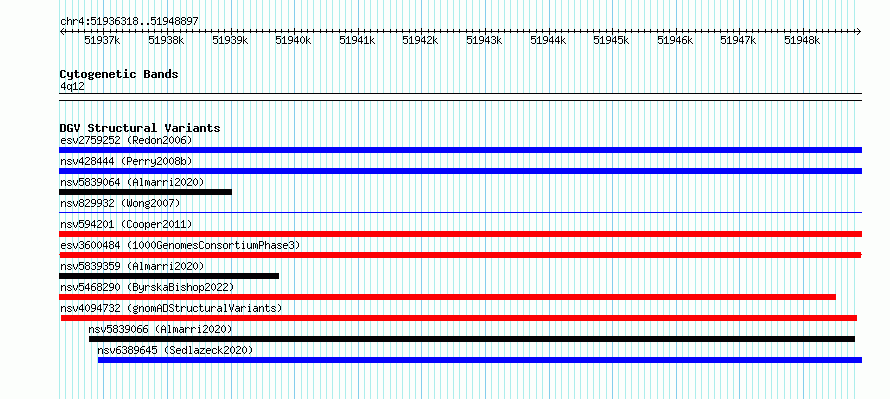Click the DGV Structural Variants track title
Viewport: 890px width, 399px height.
tap(140, 128)
